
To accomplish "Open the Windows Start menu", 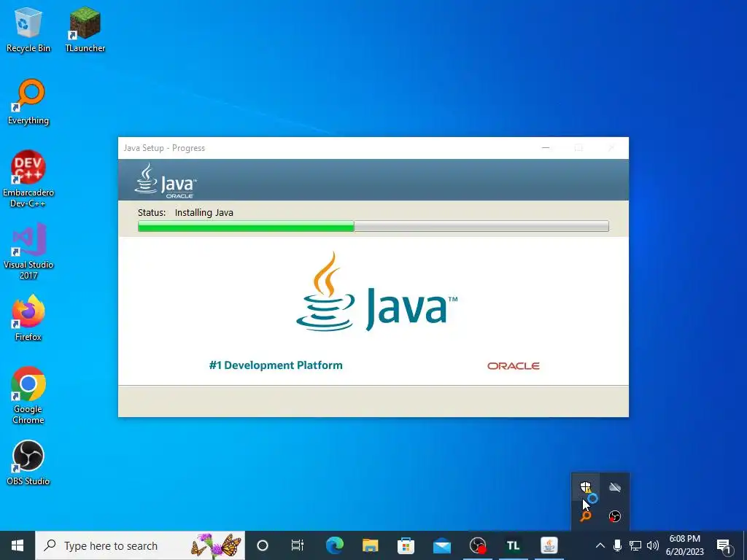I will pos(18,545).
